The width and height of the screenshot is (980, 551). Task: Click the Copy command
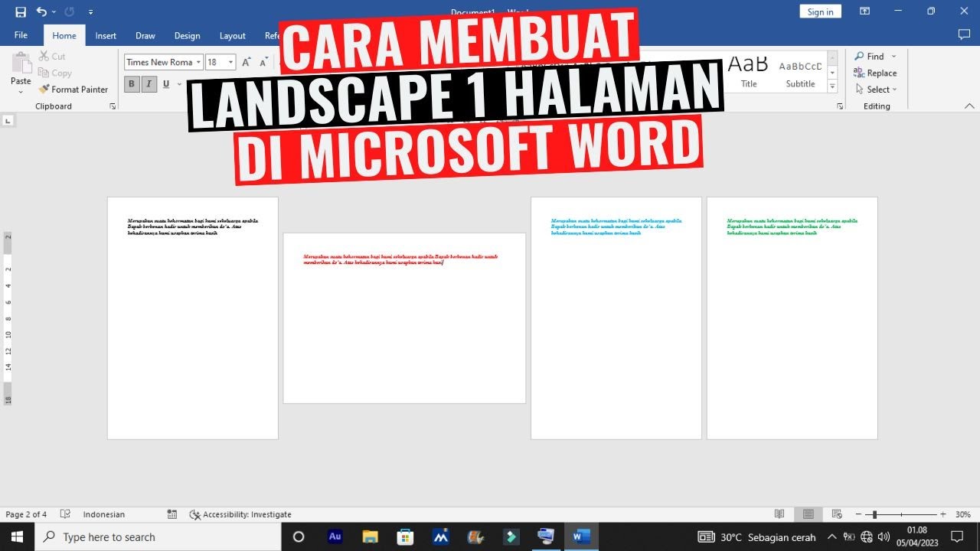[x=55, y=73]
